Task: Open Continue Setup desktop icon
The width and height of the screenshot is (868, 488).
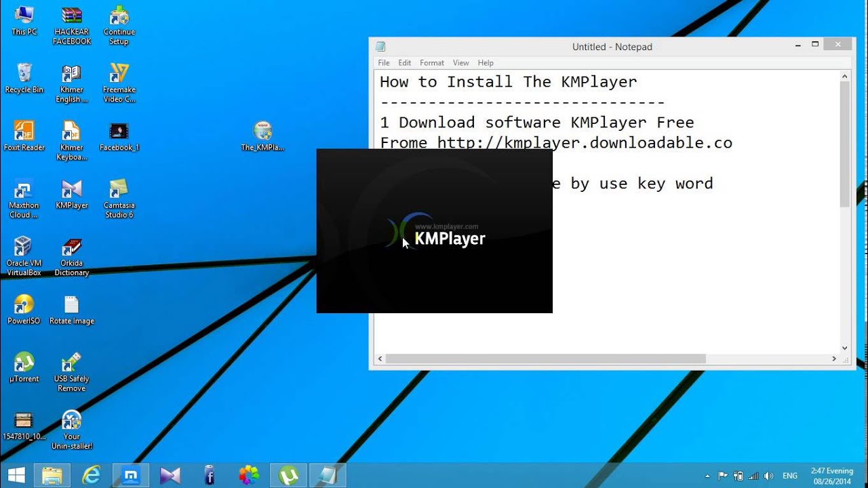Action: (x=119, y=25)
